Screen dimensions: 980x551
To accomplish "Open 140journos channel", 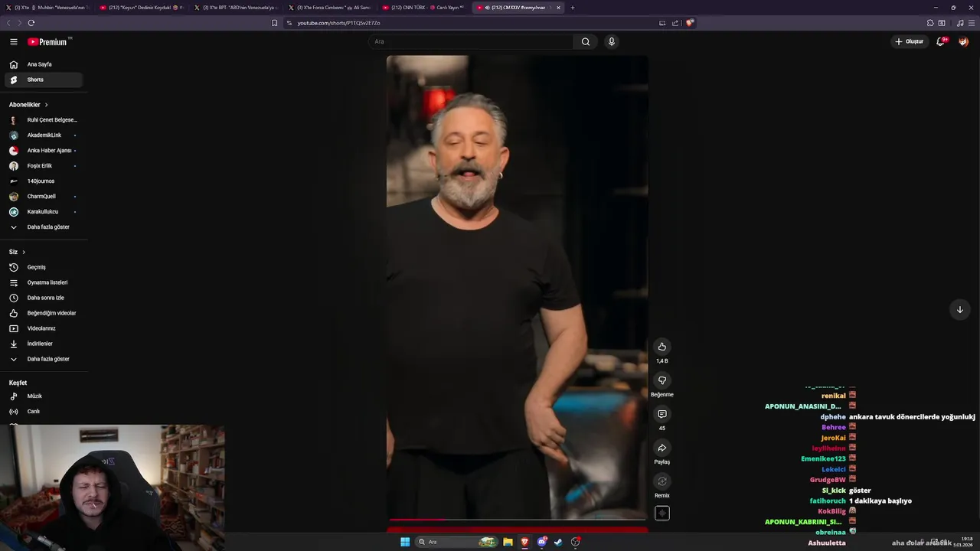I will tap(44, 181).
